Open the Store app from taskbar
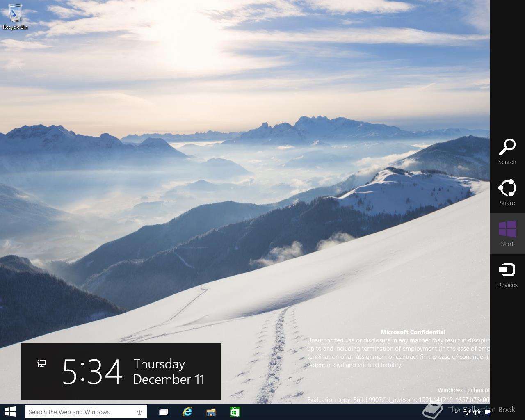525x420 pixels. (235, 412)
